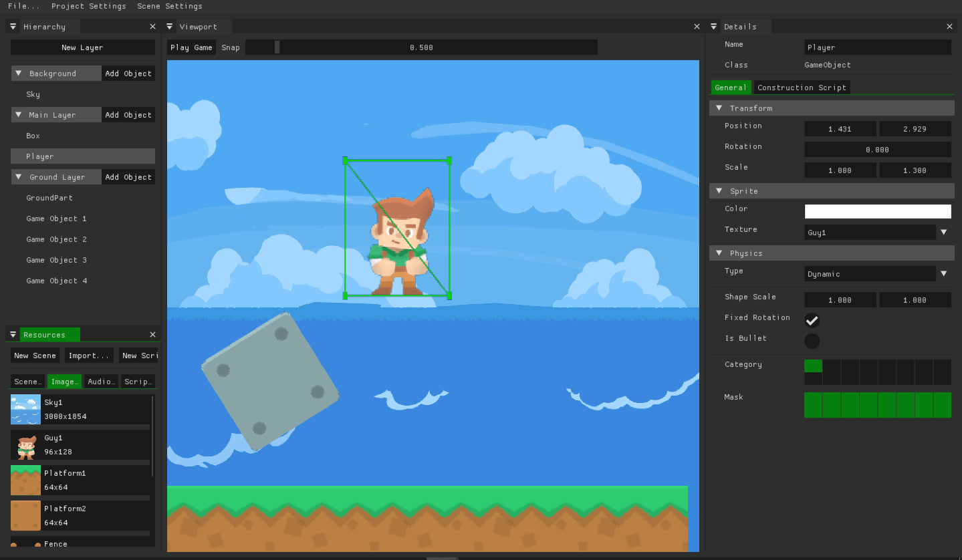Collapse the Main Layer tree node
The width and height of the screenshot is (962, 560).
[x=19, y=115]
